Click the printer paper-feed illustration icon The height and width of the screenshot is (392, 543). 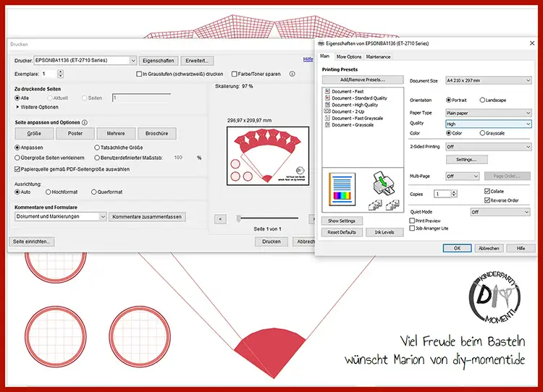click(x=384, y=183)
